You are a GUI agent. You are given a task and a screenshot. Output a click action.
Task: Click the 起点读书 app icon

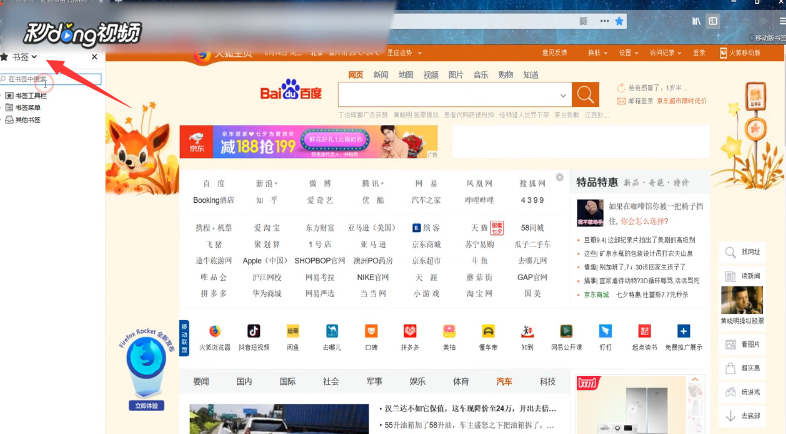coord(644,331)
